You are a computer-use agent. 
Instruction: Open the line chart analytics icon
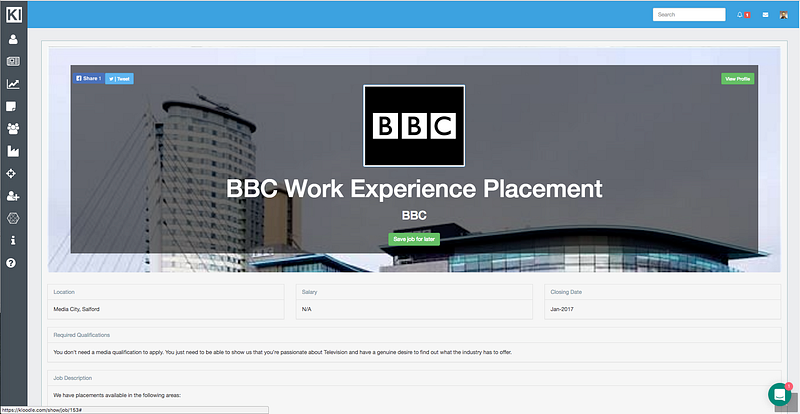point(13,84)
